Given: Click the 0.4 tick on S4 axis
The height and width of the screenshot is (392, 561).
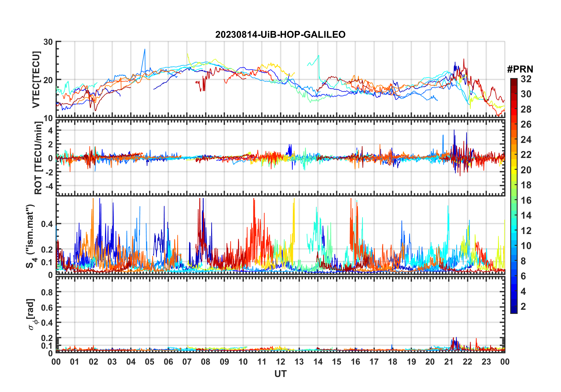Looking at the screenshot, I should point(47,224).
